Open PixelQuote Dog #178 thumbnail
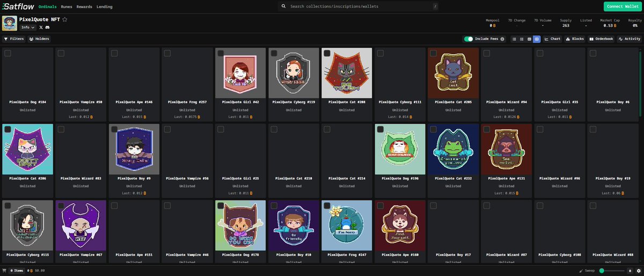644x276 pixels. [x=240, y=226]
